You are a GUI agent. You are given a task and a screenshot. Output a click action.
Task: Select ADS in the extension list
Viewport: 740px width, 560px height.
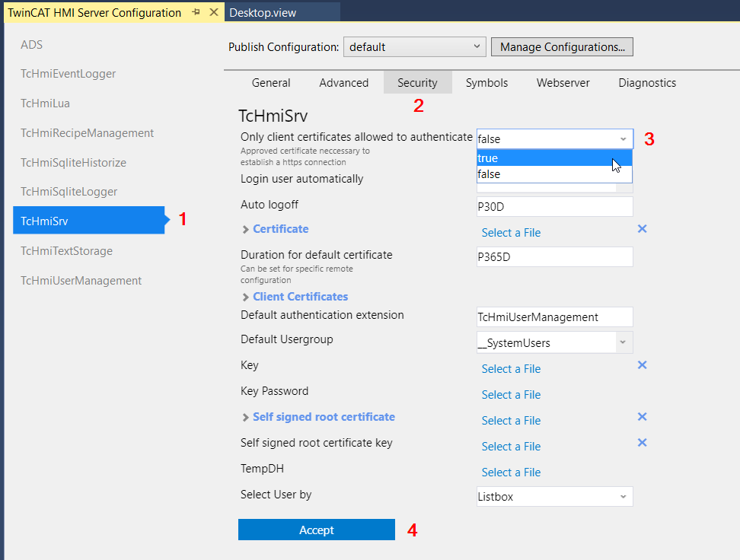[32, 45]
